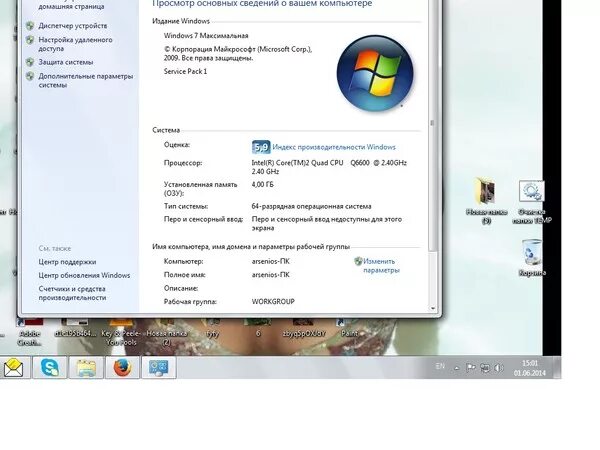
Task: Select the Adobe Creati... desktop shortcut label
Action: [x=30, y=338]
